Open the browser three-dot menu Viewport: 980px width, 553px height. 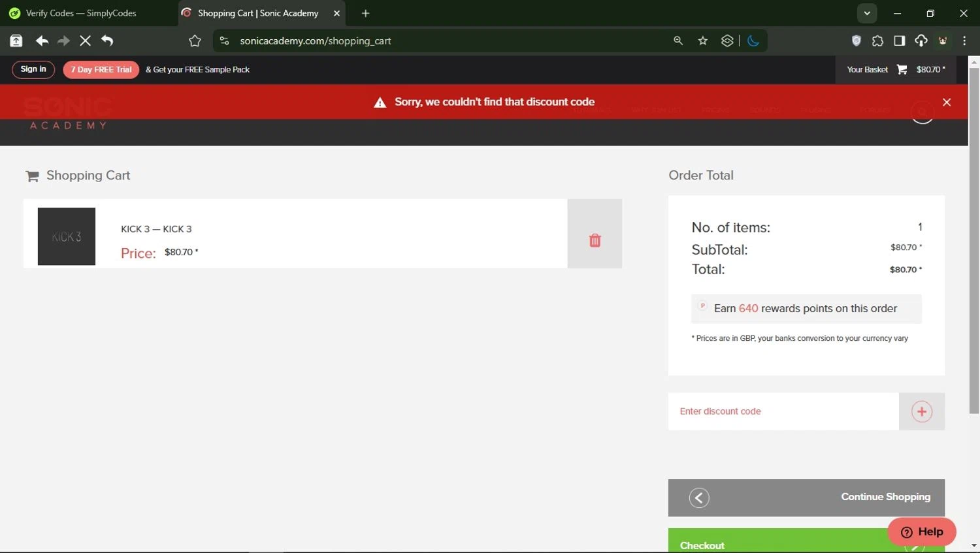pos(964,41)
